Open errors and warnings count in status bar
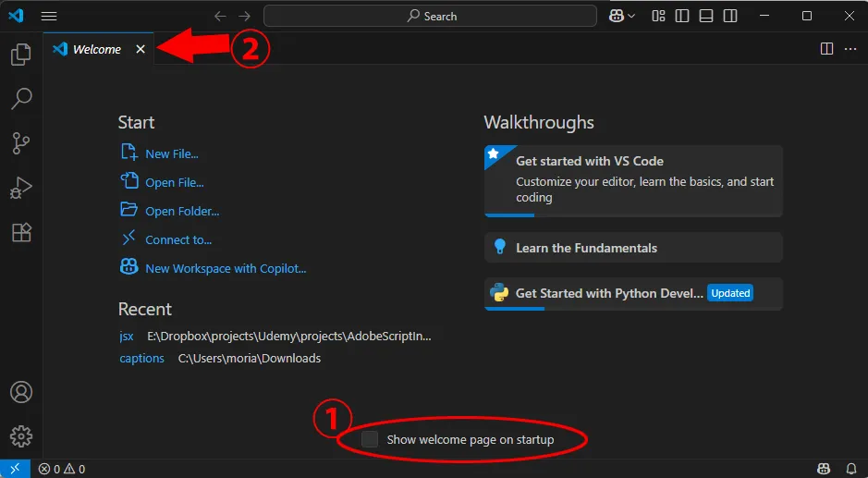 [61, 469]
